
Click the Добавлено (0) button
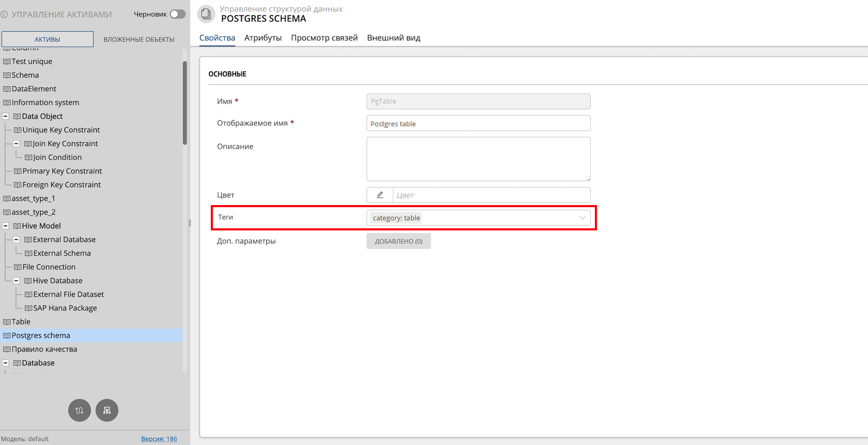coord(398,241)
